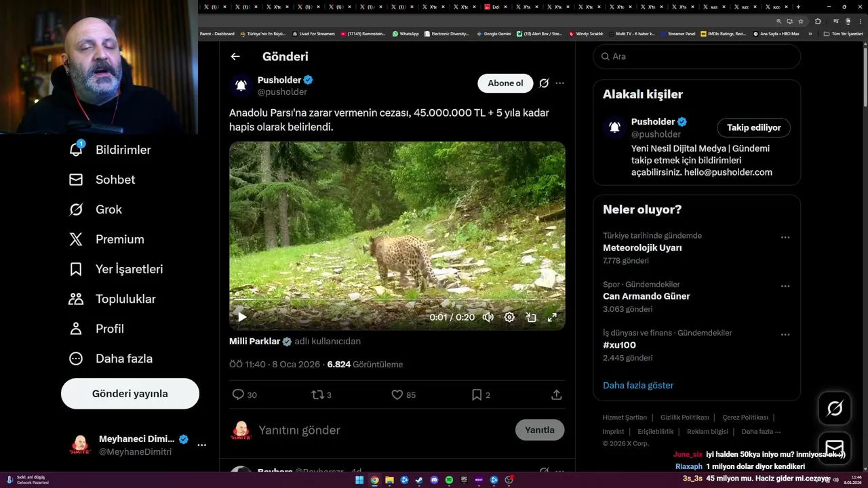Image resolution: width=868 pixels, height=488 pixels.
Task: Open the Google Gemini bookmark
Action: tap(494, 33)
